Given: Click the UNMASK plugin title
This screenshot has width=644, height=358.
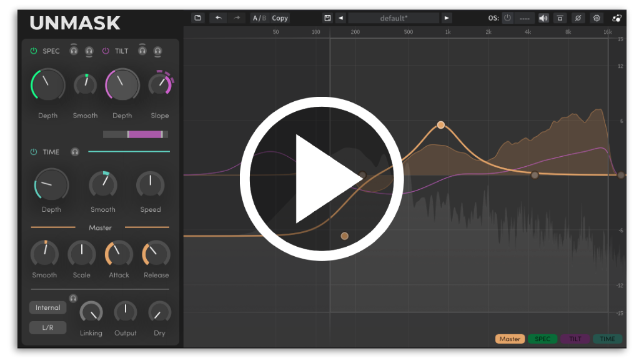Looking at the screenshot, I should [x=75, y=23].
